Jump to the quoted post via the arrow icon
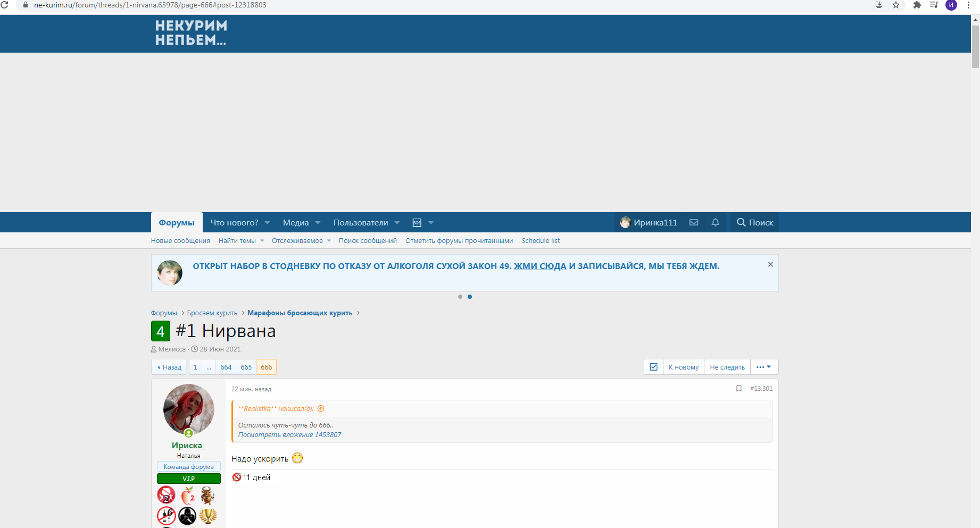The height and width of the screenshot is (528, 980). coord(321,408)
